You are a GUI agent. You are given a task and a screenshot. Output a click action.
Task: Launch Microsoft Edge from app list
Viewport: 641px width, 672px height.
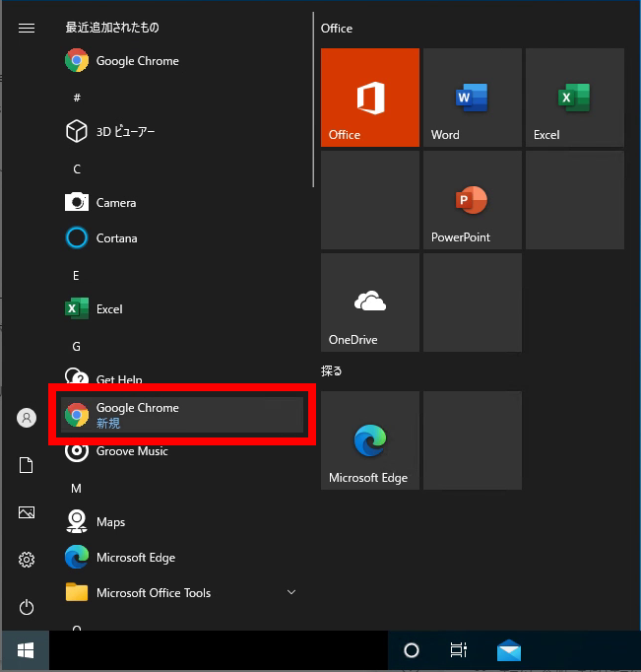182,557
